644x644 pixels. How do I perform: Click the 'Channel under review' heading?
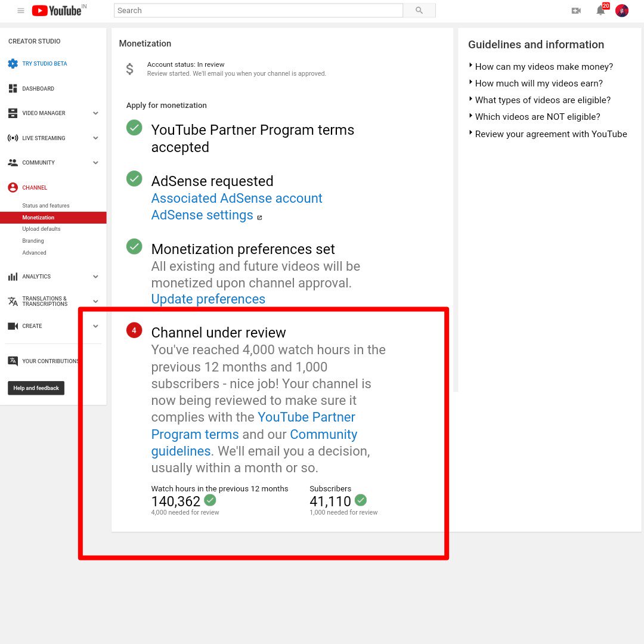(218, 333)
